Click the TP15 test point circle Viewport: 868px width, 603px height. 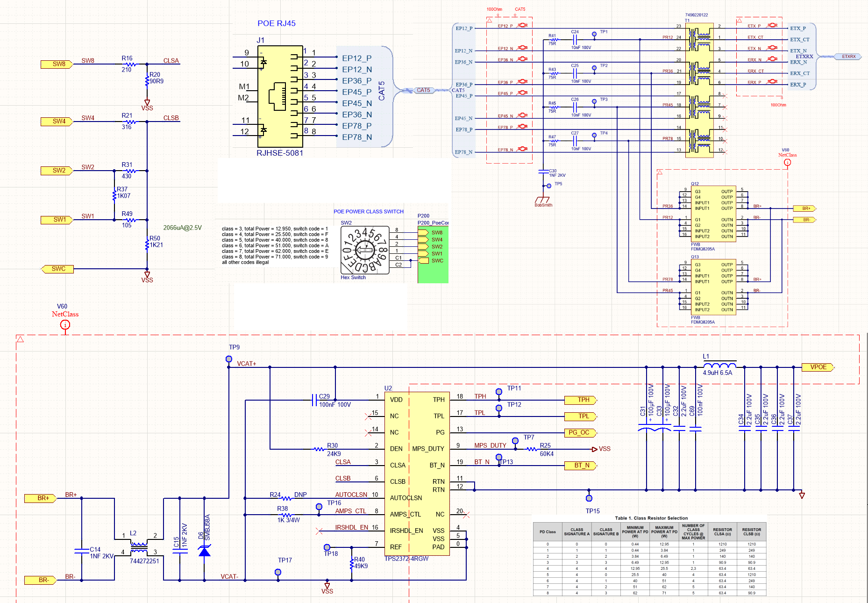(589, 498)
